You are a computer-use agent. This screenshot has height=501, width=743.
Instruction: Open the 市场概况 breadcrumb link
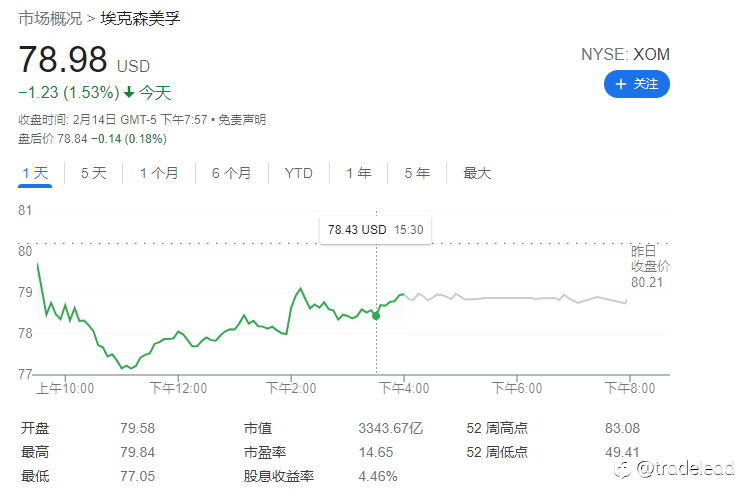pos(50,18)
